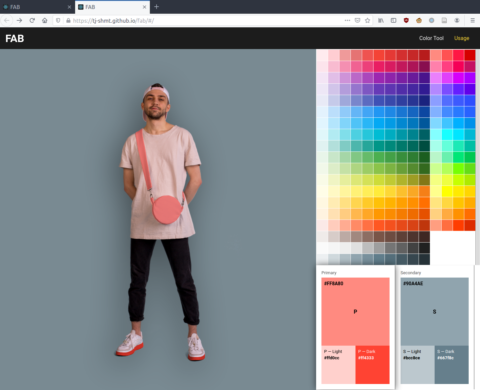Open the Color Tool link
The height and width of the screenshot is (390, 480).
point(431,38)
